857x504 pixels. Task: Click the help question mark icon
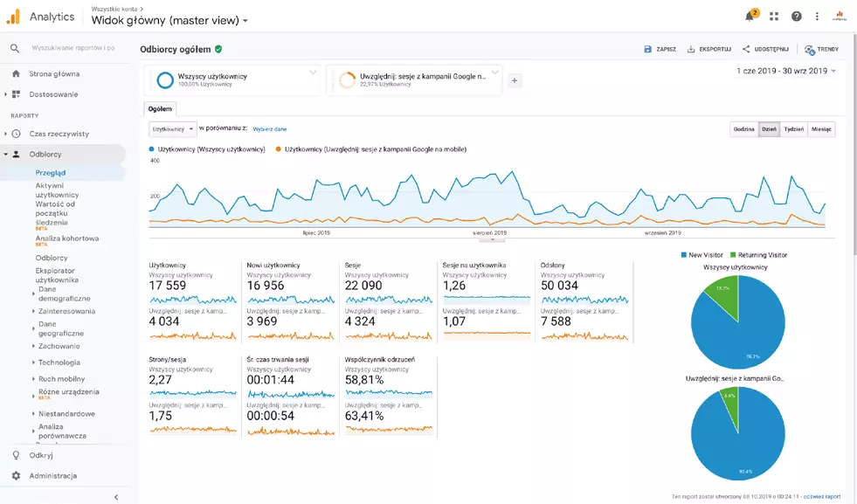[796, 17]
